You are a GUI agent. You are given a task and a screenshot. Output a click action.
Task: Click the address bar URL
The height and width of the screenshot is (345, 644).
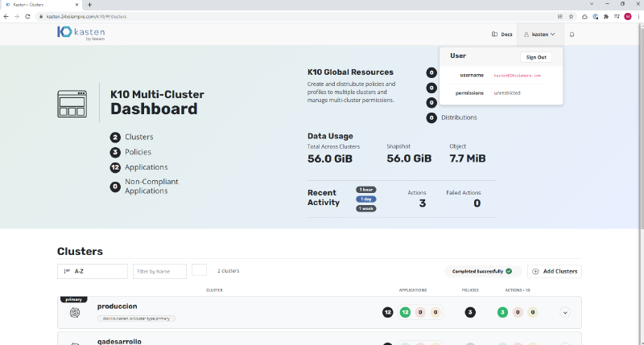[86, 17]
